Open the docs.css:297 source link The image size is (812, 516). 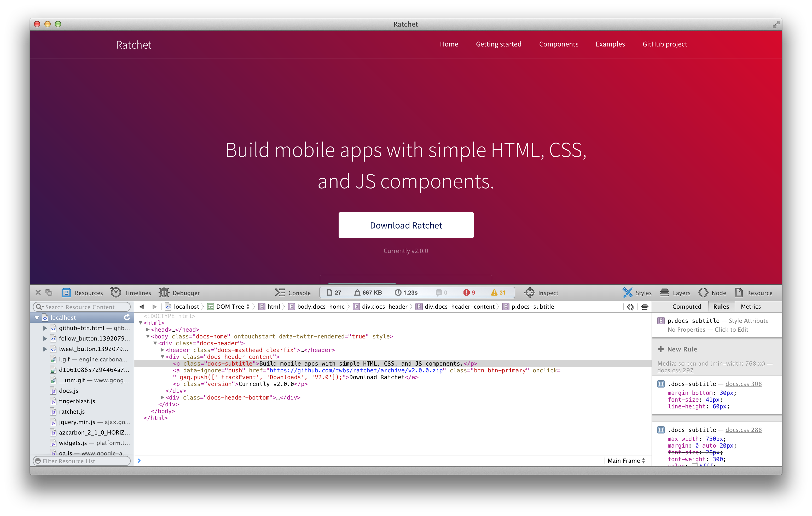675,370
